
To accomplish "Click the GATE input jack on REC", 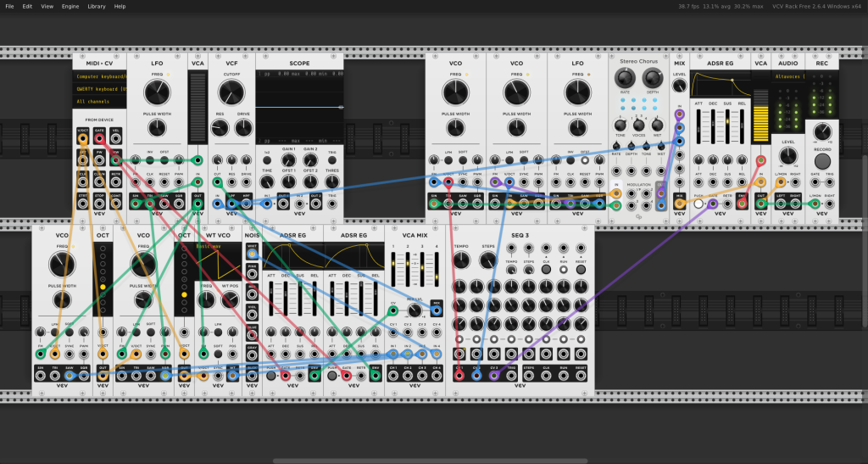I will [x=815, y=182].
